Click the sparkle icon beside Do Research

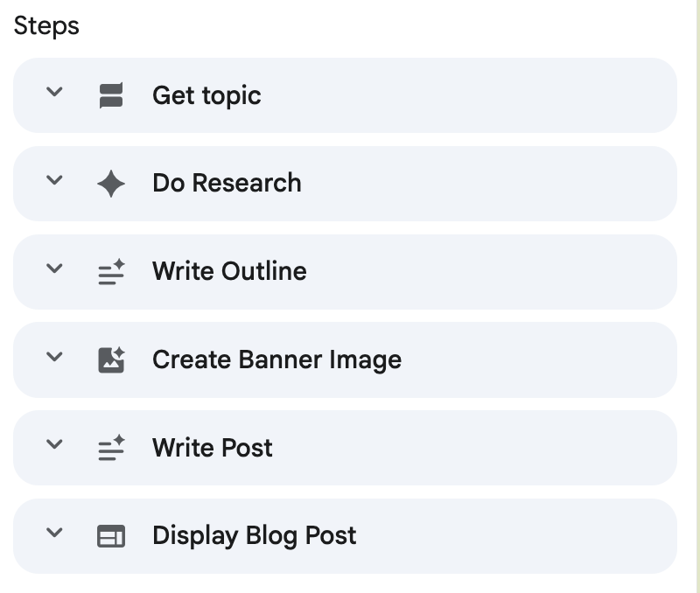(x=111, y=184)
